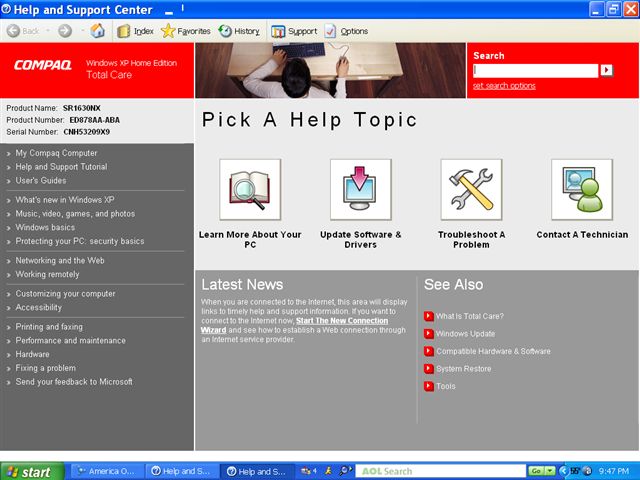Click the Forward navigation arrow
The height and width of the screenshot is (480, 640).
[x=65, y=31]
